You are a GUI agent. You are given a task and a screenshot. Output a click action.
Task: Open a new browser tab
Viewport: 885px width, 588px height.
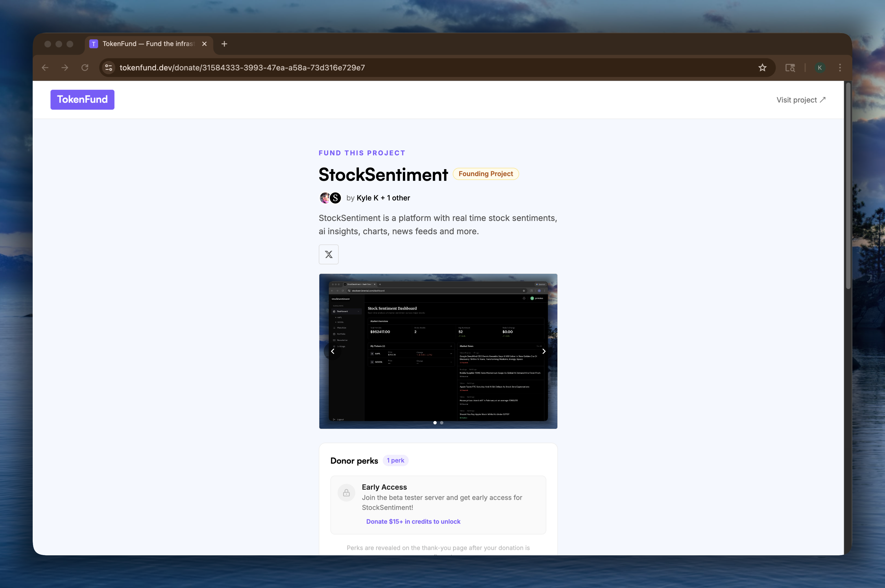(x=224, y=44)
